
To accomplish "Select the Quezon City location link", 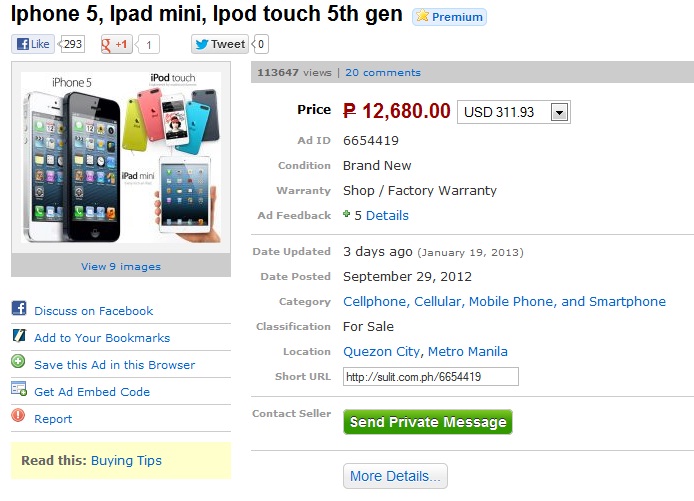I will coord(382,351).
